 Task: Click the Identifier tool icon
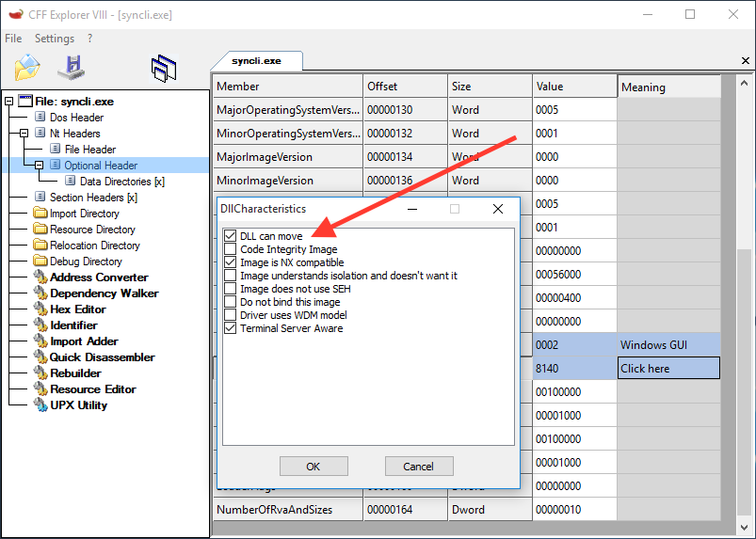tap(40, 325)
